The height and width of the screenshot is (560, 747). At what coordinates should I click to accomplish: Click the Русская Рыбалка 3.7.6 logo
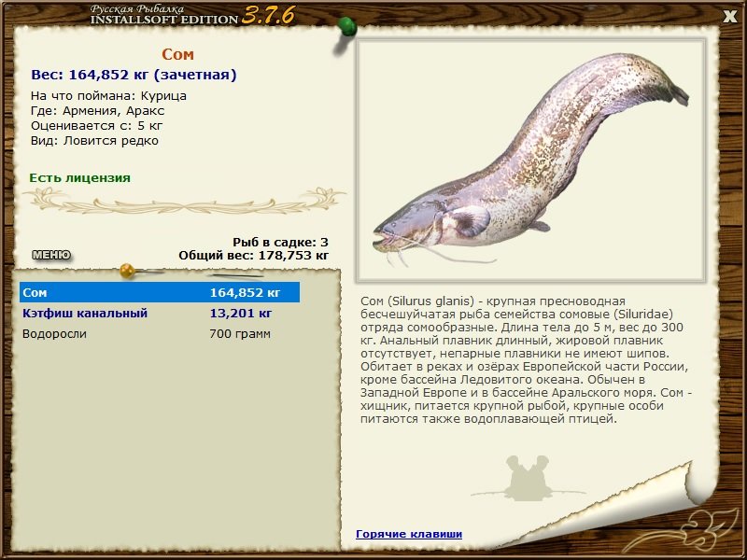click(x=192, y=15)
